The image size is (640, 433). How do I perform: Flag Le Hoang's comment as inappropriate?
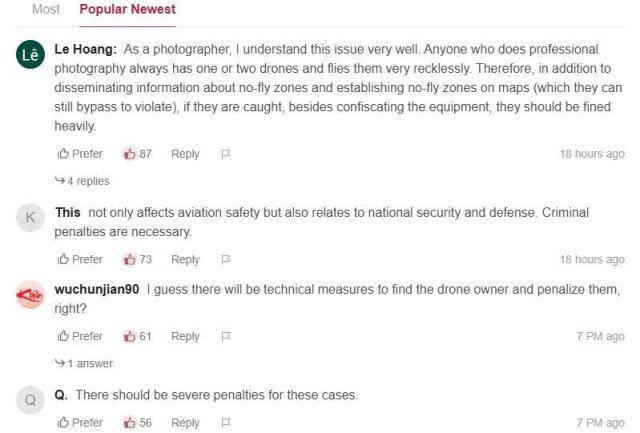pyautogui.click(x=225, y=154)
